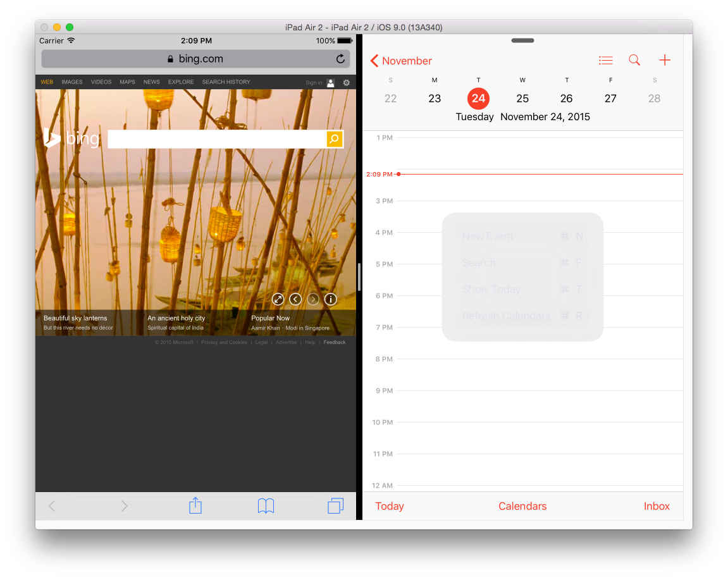Viewport: 728px width, 580px height.
Task: Click the Legal footer link
Action: click(x=261, y=342)
